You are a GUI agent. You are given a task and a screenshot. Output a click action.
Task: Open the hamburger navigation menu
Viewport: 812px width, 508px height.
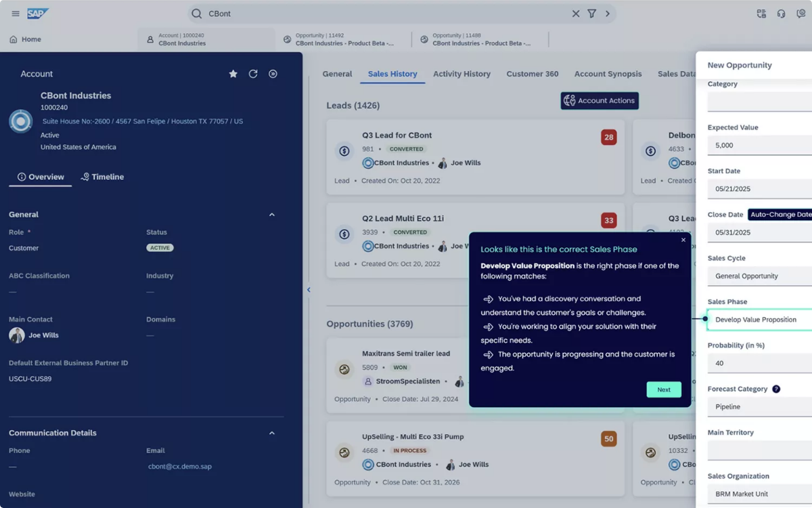pos(16,14)
